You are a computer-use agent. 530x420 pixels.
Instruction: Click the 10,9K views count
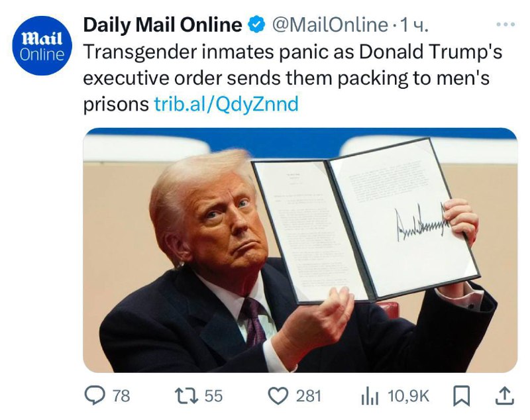(x=408, y=395)
